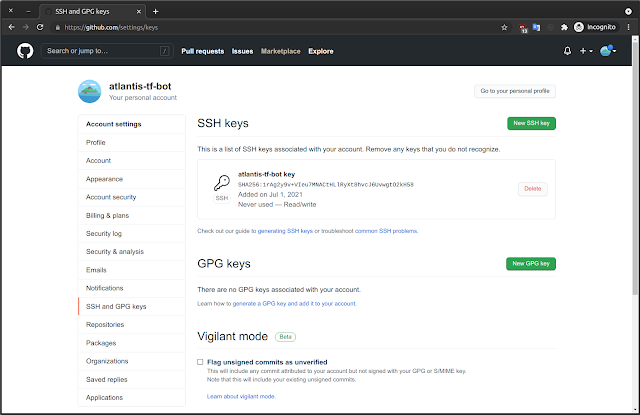The image size is (640, 415).
Task: Open the notifications bell icon
Action: coord(567,51)
